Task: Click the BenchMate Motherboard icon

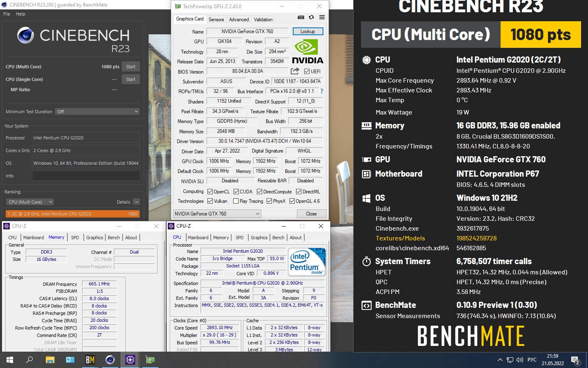Action: click(x=367, y=174)
